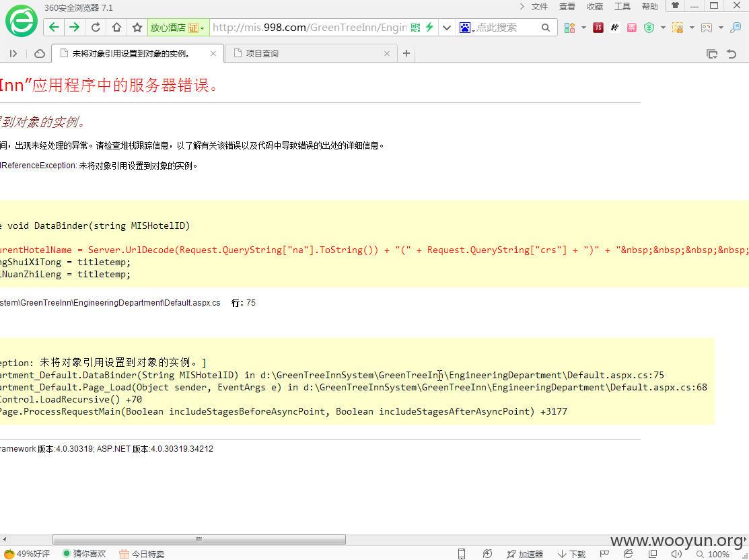Viewport: 749px width, 560px height.
Task: Go back to previous page
Action: [54, 27]
